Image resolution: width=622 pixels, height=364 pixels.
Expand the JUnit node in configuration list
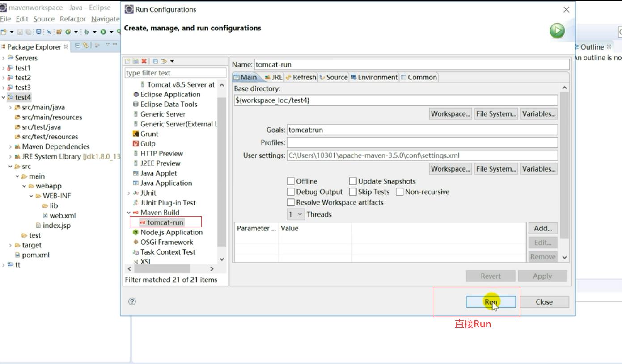(129, 193)
